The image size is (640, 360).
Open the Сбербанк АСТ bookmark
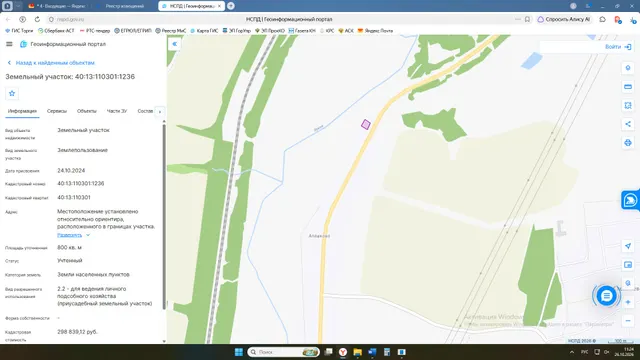[56, 31]
